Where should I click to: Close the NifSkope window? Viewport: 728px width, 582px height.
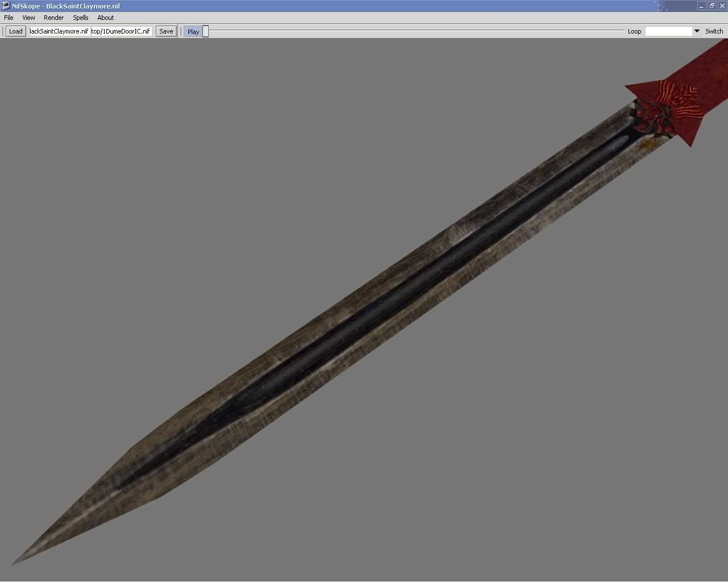pos(722,6)
